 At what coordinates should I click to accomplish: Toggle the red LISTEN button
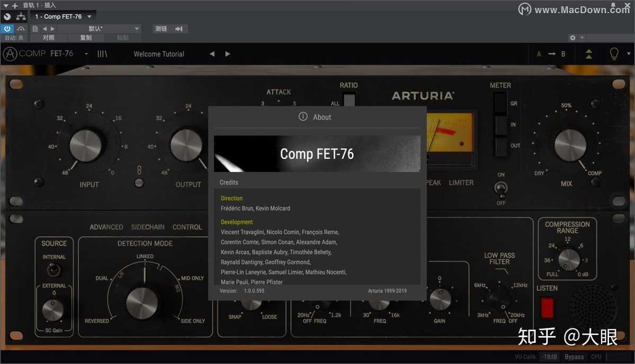coord(547,307)
